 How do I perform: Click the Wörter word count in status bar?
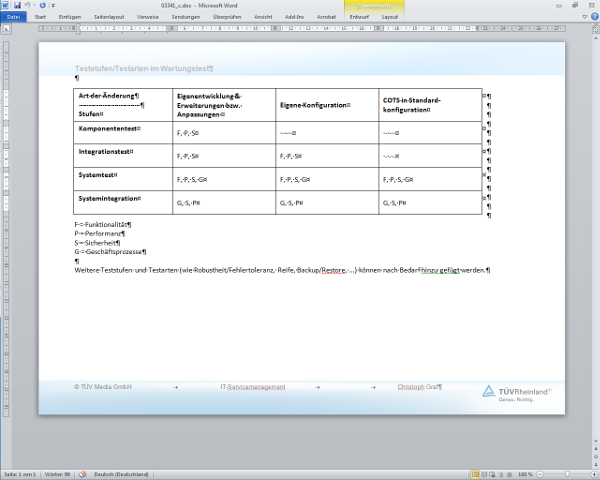coord(58,474)
